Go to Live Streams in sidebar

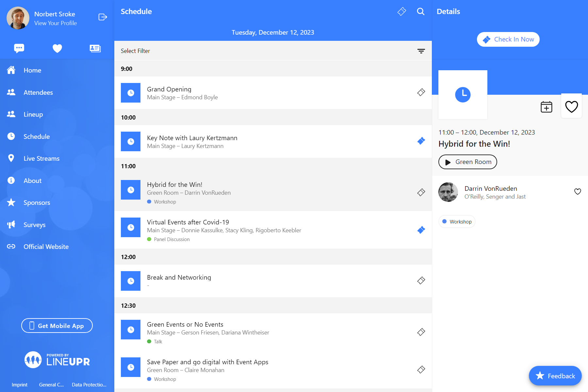click(41, 158)
